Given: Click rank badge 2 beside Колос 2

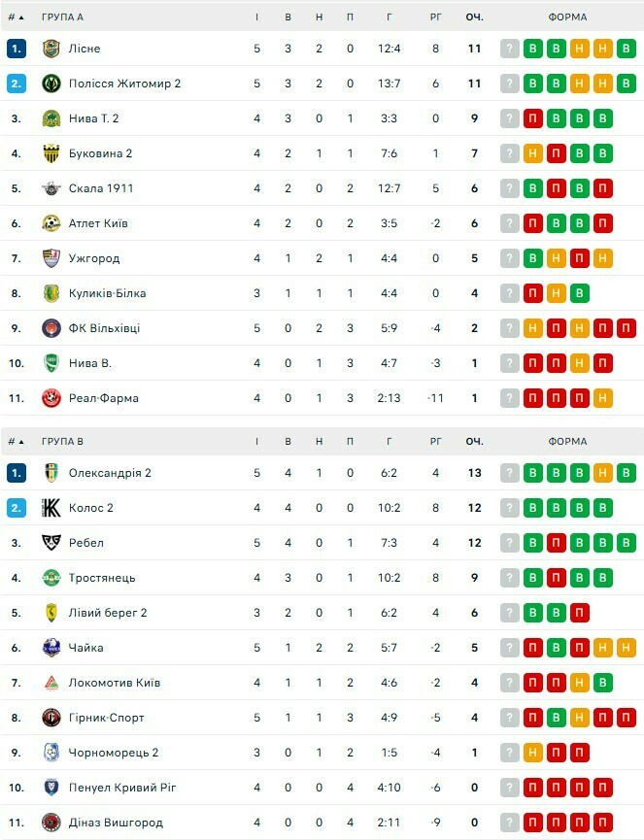Looking at the screenshot, I should click(17, 508).
